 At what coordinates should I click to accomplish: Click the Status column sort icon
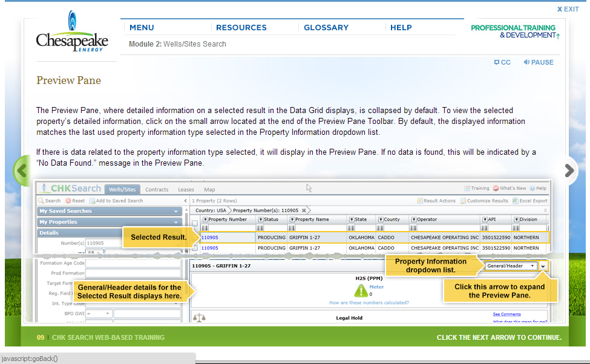point(261,219)
